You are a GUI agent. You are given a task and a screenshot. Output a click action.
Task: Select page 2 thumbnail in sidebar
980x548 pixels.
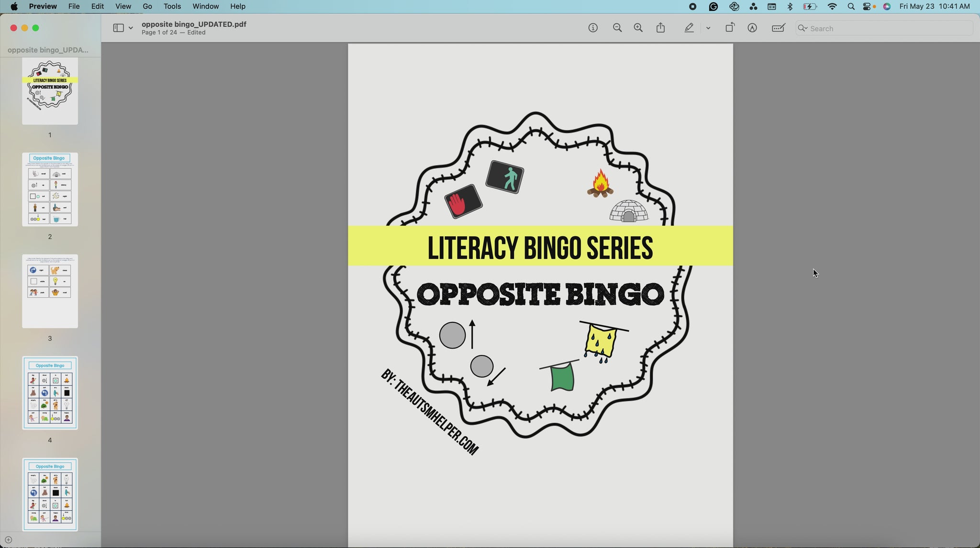pyautogui.click(x=50, y=189)
